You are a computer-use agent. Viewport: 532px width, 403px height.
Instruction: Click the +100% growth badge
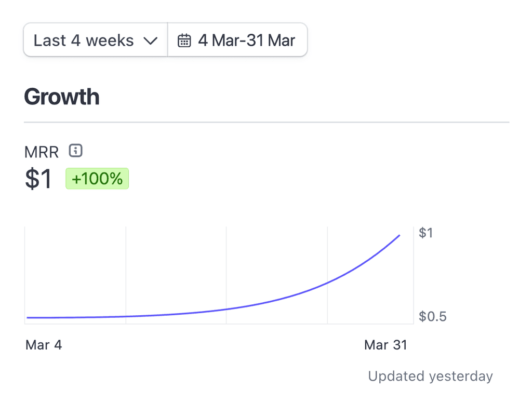point(97,179)
